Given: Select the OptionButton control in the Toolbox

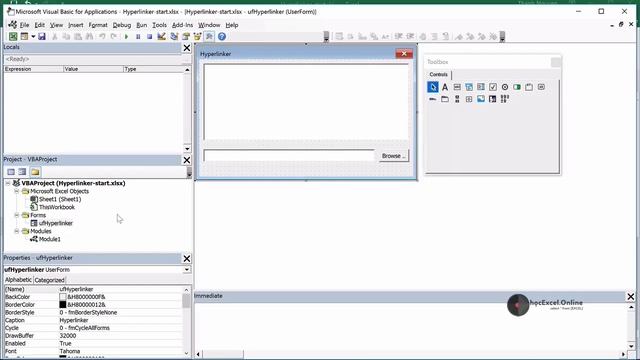Looking at the screenshot, I should [505, 87].
